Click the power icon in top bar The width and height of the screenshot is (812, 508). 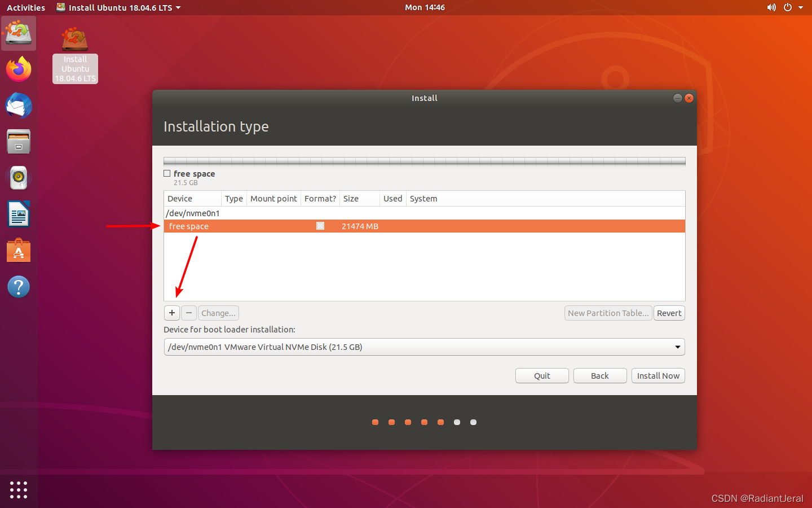click(x=788, y=7)
